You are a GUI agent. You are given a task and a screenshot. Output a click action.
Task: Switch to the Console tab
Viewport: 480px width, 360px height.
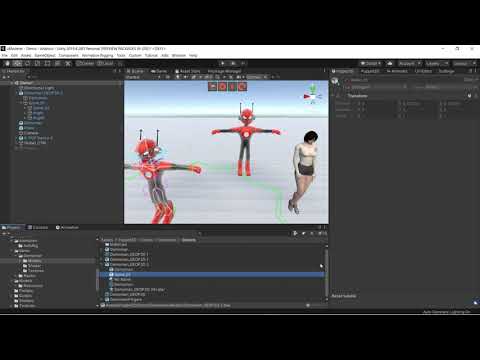pos(38,227)
